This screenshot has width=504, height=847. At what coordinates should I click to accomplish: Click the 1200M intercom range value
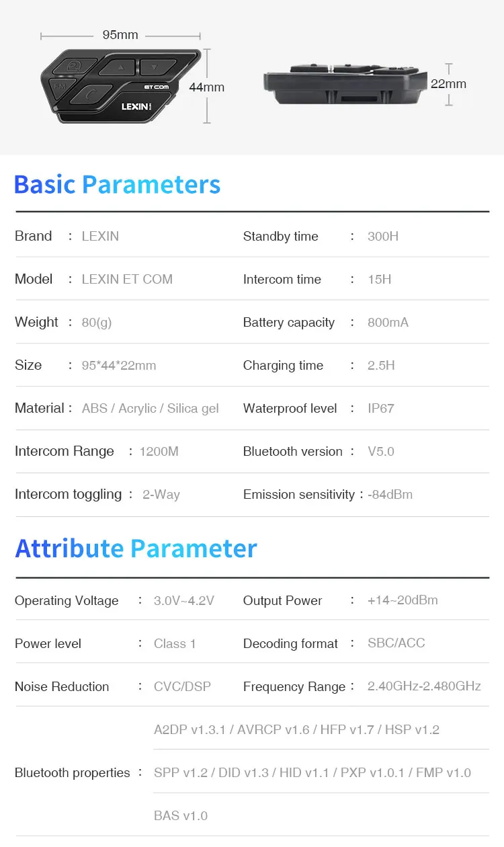point(159,451)
